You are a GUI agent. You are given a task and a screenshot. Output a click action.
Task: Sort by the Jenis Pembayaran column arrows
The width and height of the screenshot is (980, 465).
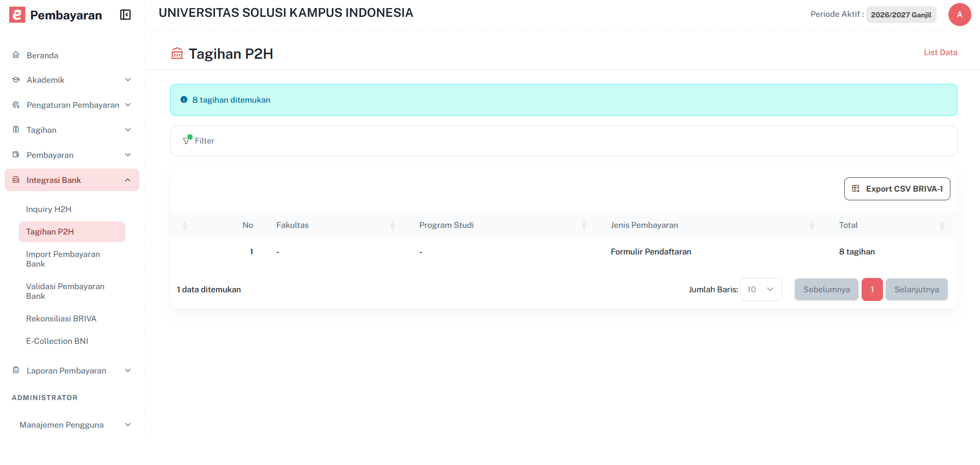(x=812, y=225)
